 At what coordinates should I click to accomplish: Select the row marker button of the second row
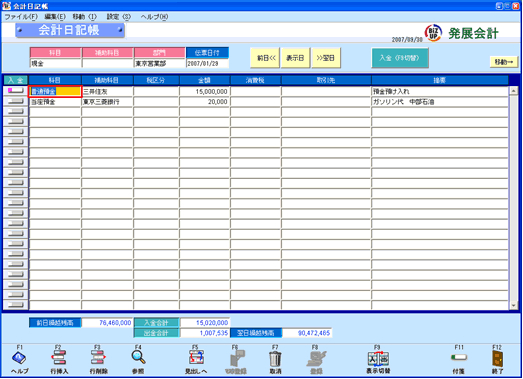16,101
